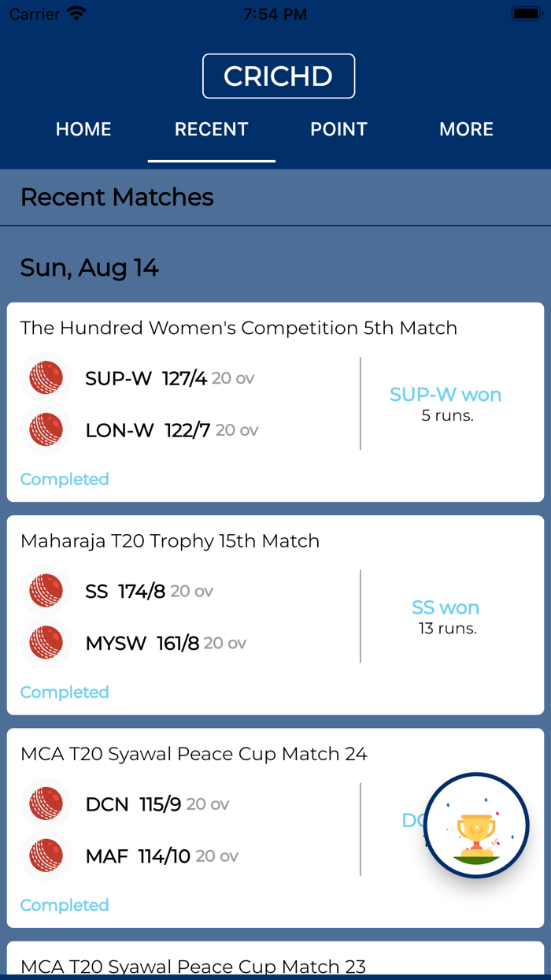The height and width of the screenshot is (980, 551).
Task: Tap the floating trophy button
Action: click(x=475, y=823)
